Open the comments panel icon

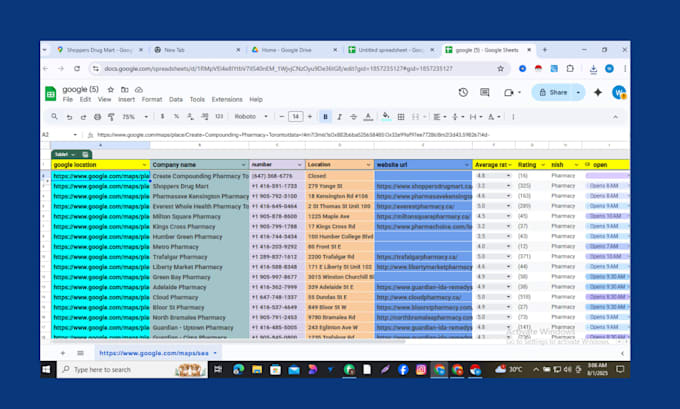(x=485, y=92)
